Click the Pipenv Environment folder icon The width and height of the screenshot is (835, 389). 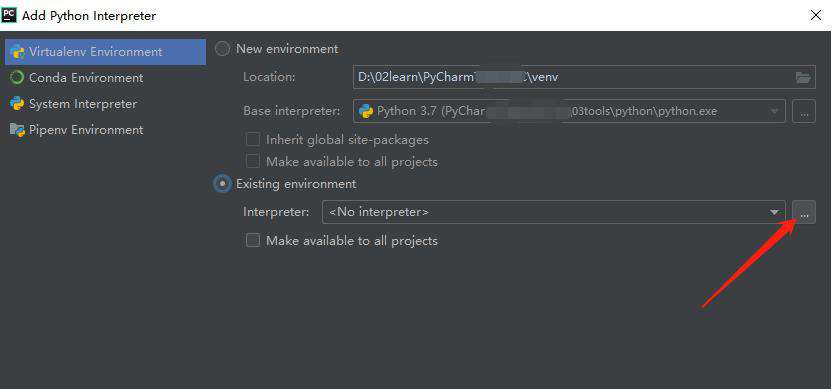pos(18,130)
